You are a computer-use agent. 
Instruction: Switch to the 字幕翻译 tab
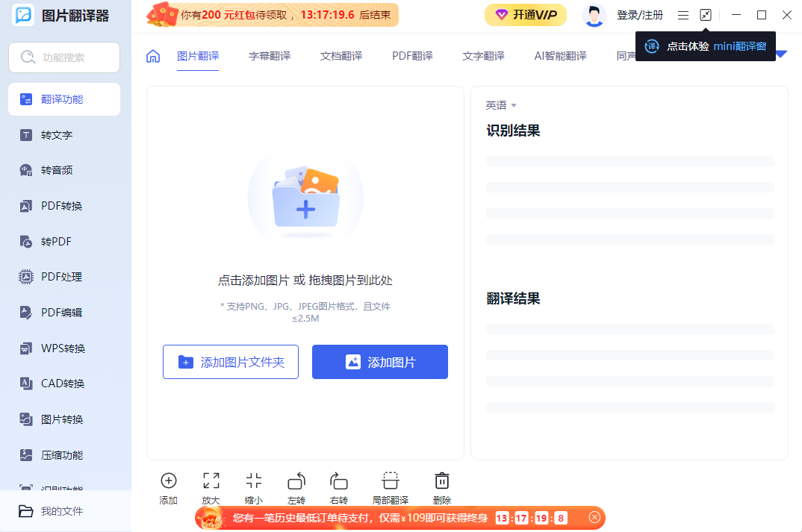coord(270,55)
